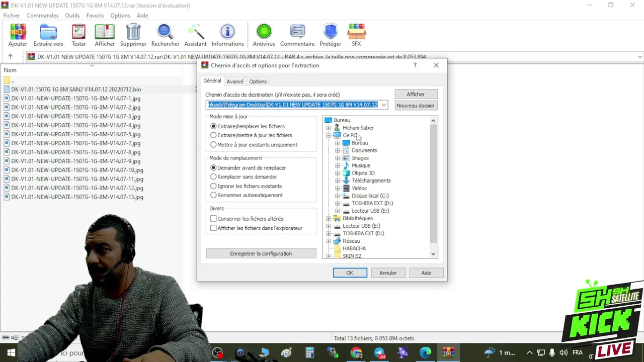
Task: Expand Téléchargements folder node
Action: pos(338,180)
